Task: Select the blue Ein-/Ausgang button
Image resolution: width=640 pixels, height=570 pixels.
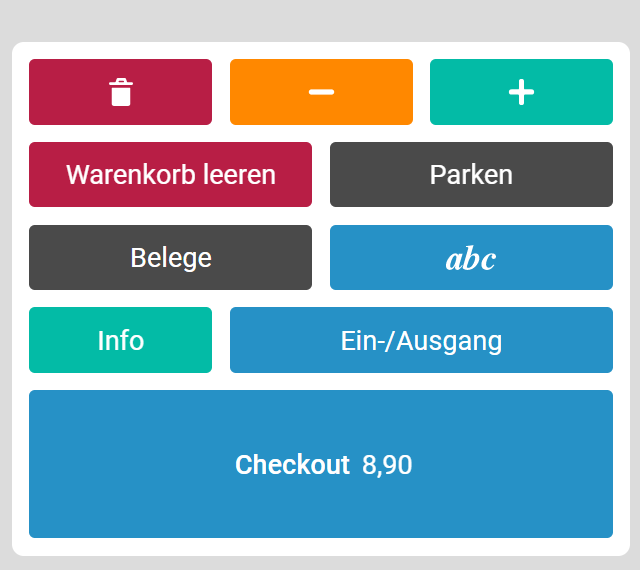Action: tap(421, 340)
